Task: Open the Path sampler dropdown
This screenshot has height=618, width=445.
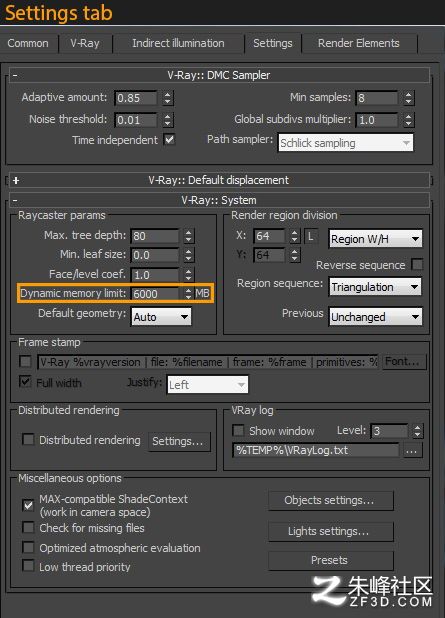Action: point(346,143)
